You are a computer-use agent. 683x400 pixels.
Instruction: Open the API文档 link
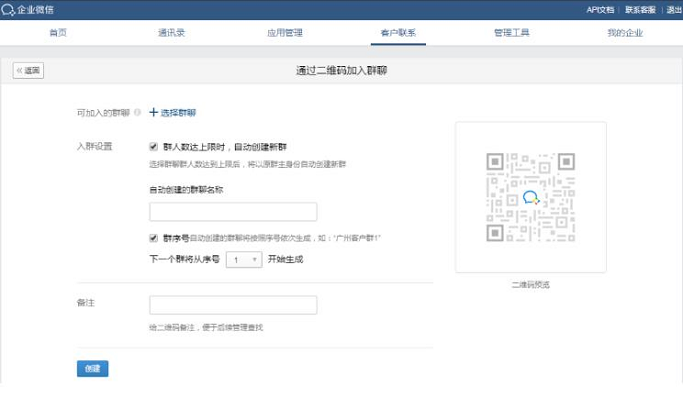pyautogui.click(x=601, y=10)
